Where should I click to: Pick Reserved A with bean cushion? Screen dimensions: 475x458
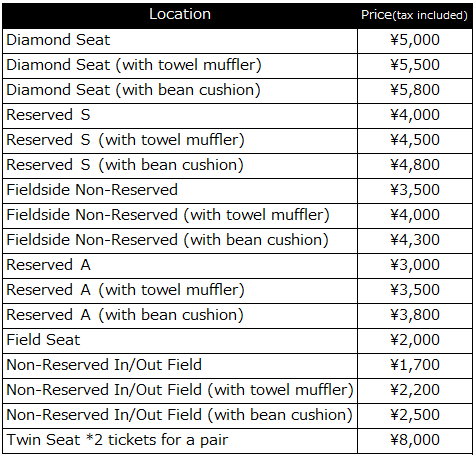pyautogui.click(x=237, y=315)
